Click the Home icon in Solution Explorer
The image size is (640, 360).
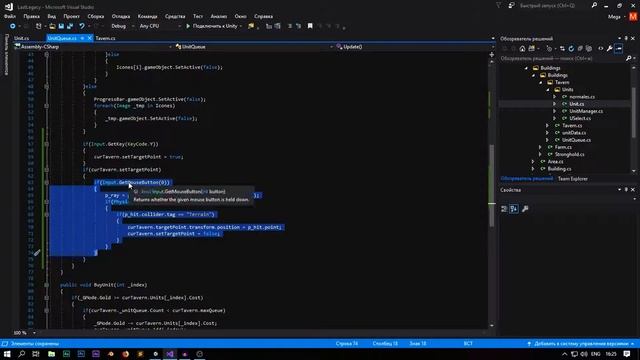(522, 49)
